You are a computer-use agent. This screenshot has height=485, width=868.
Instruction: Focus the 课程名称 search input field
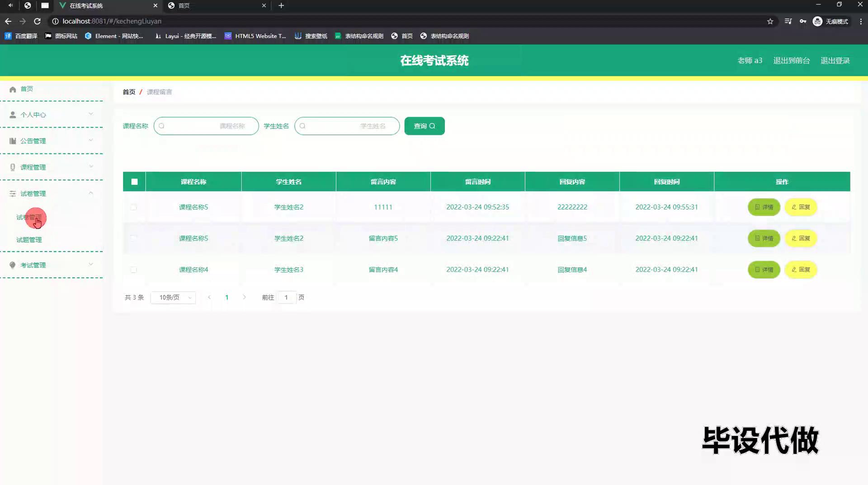(206, 126)
